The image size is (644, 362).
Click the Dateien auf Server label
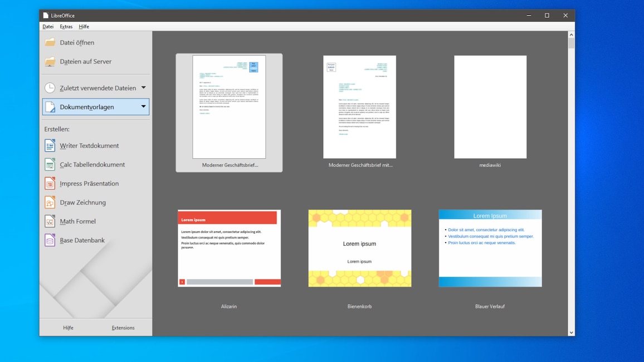point(85,62)
